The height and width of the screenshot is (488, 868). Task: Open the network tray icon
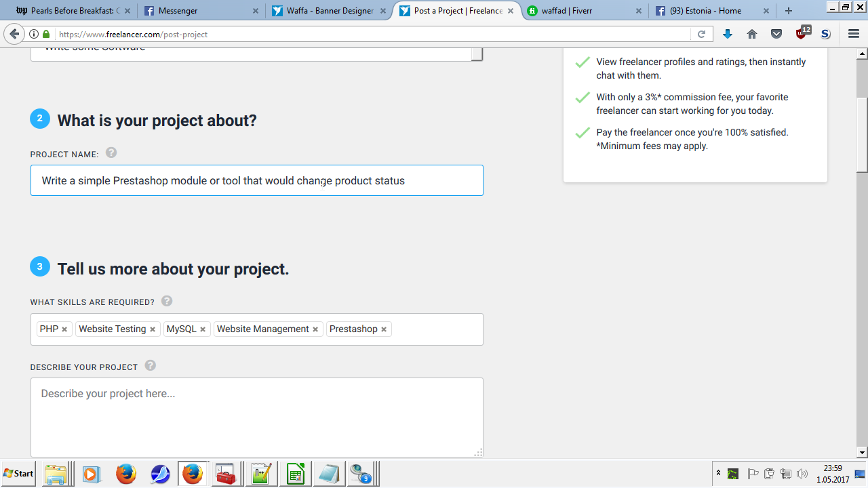(786, 474)
